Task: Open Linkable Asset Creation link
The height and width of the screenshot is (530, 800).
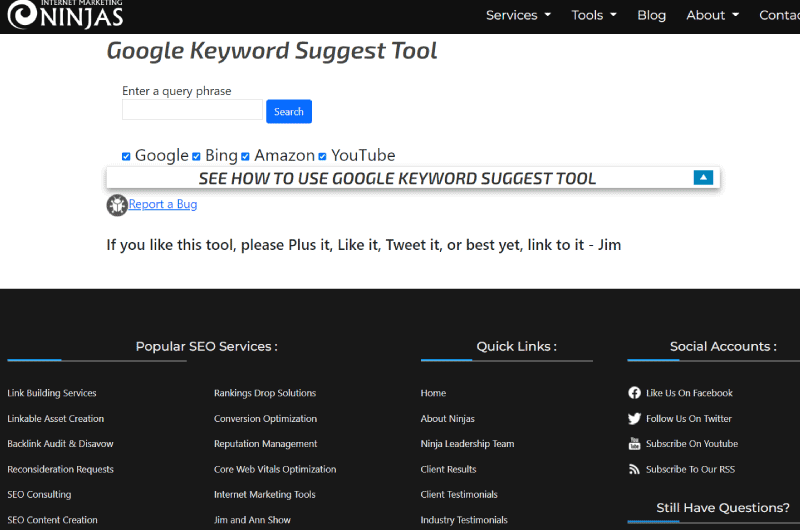Action: (56, 418)
